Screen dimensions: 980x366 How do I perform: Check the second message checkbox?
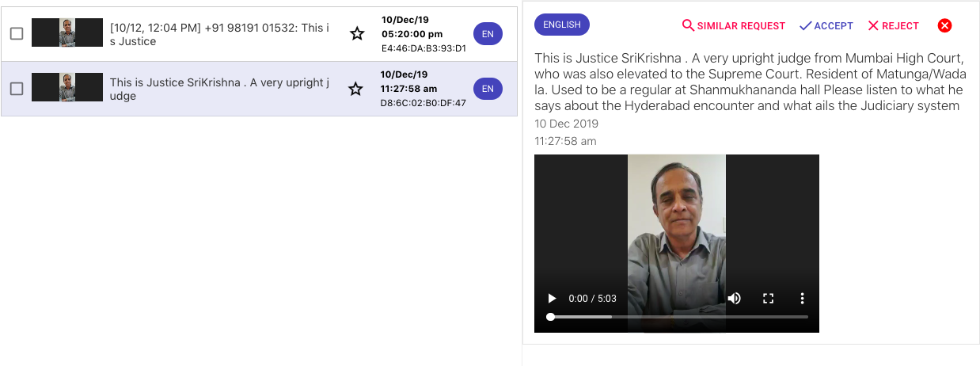pos(17,90)
